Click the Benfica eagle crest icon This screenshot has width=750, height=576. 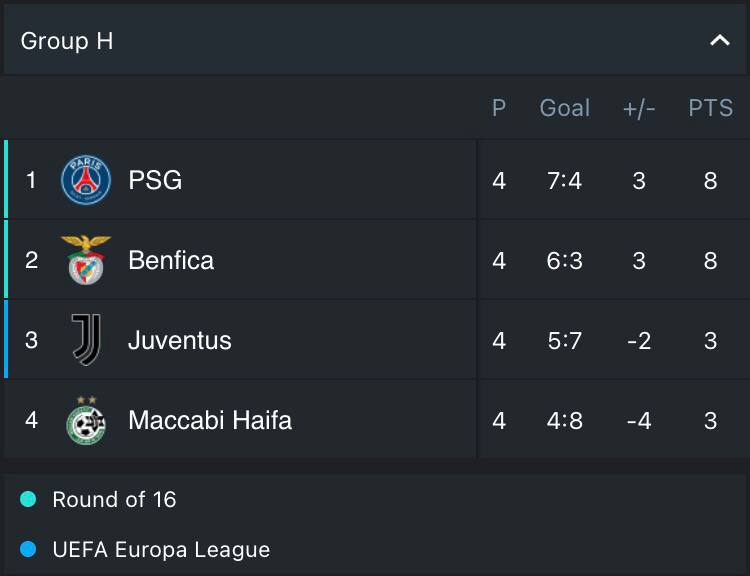86,260
